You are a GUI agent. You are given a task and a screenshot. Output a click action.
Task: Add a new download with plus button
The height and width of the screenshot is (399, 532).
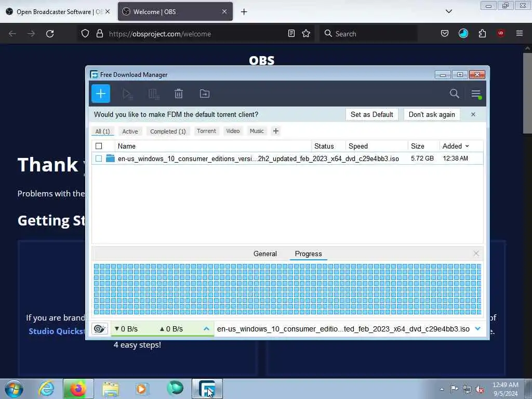coord(101,94)
